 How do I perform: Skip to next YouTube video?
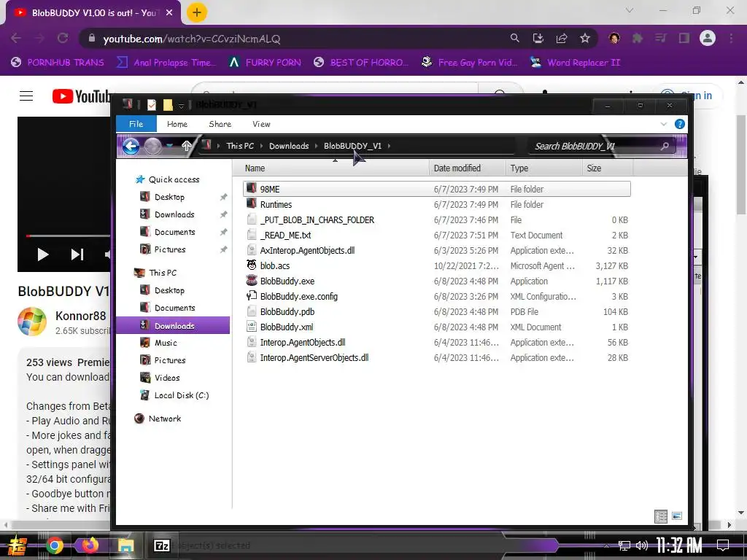77,254
